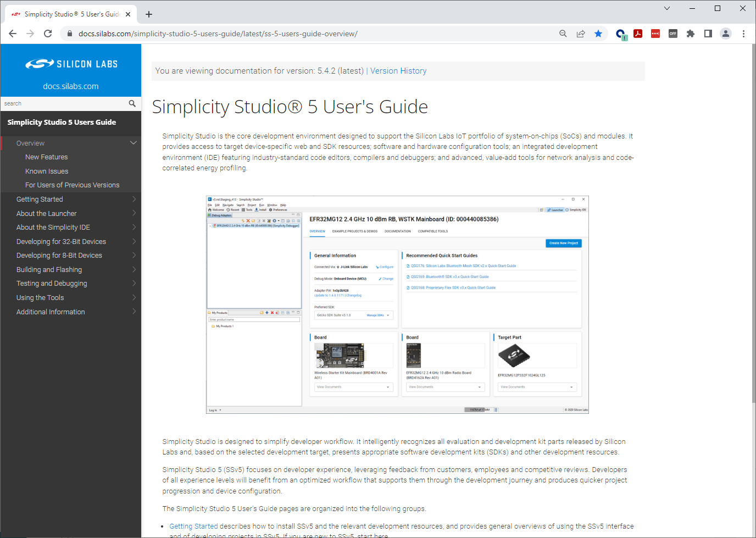Click inside the sidebar search field

(x=60, y=103)
